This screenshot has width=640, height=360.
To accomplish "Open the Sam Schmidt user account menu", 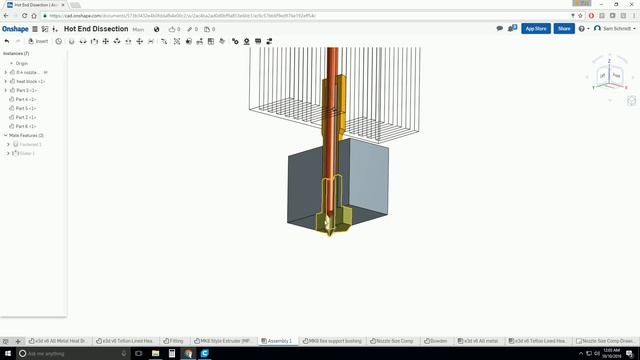I will 615,29.
